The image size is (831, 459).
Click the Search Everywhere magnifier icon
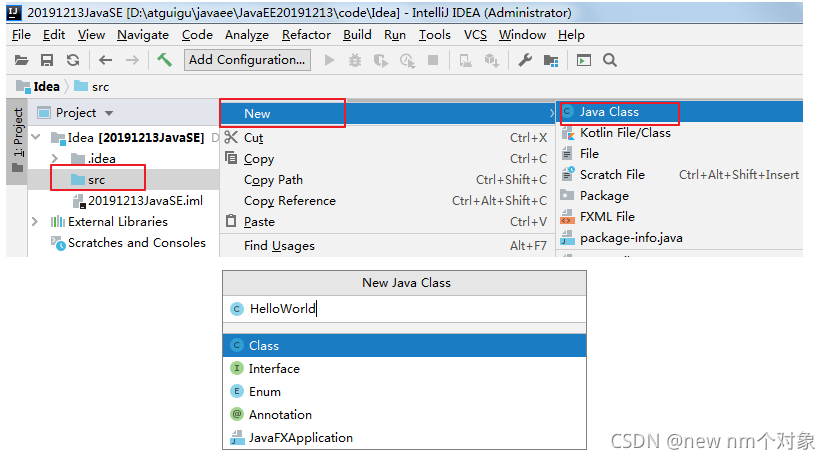pos(610,60)
